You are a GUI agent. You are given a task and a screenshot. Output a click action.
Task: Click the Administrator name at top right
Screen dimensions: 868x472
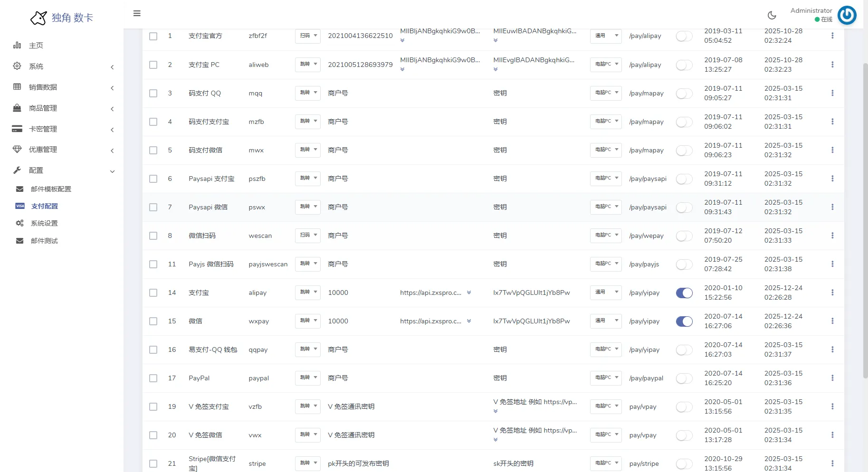click(x=811, y=10)
